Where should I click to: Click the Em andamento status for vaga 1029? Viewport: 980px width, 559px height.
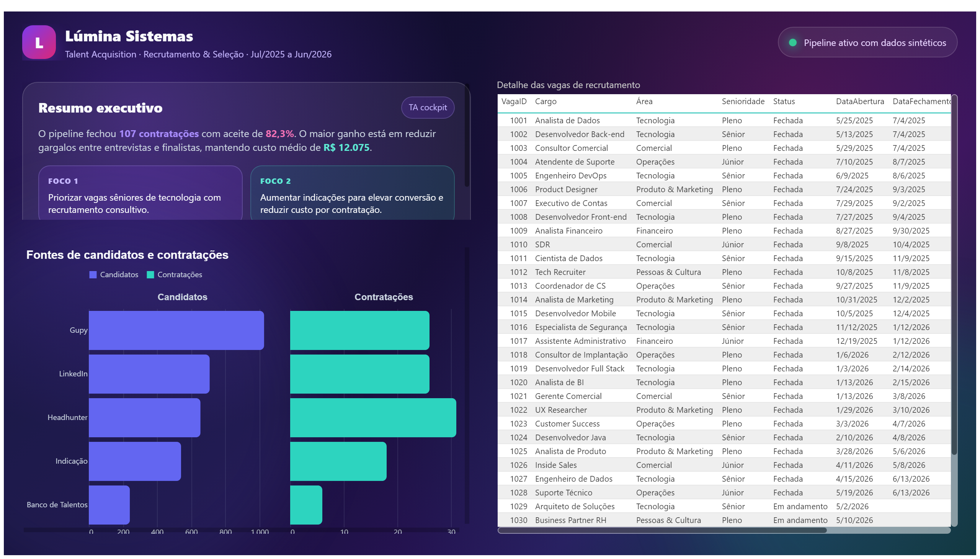click(800, 507)
